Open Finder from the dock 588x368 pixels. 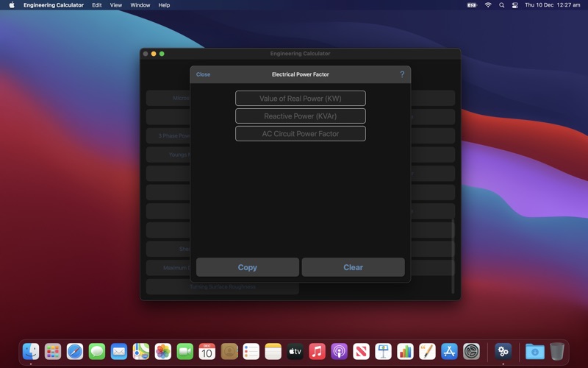[x=31, y=352]
